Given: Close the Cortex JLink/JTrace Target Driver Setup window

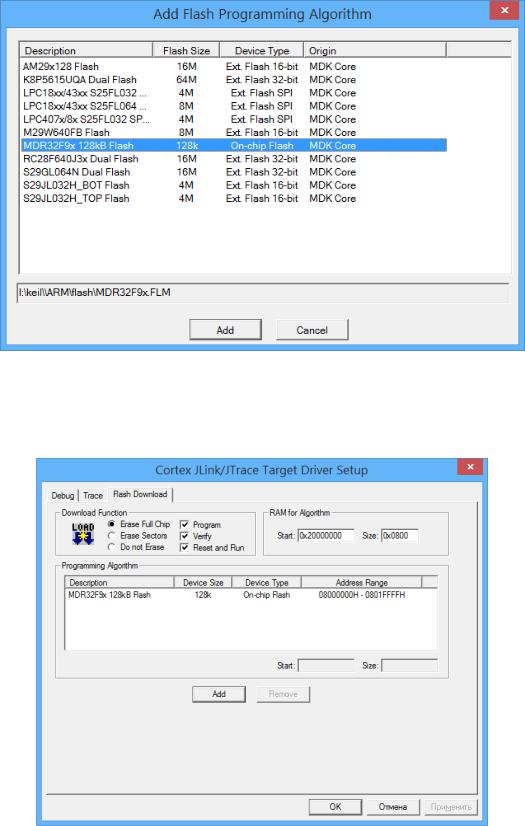Looking at the screenshot, I should point(470,467).
